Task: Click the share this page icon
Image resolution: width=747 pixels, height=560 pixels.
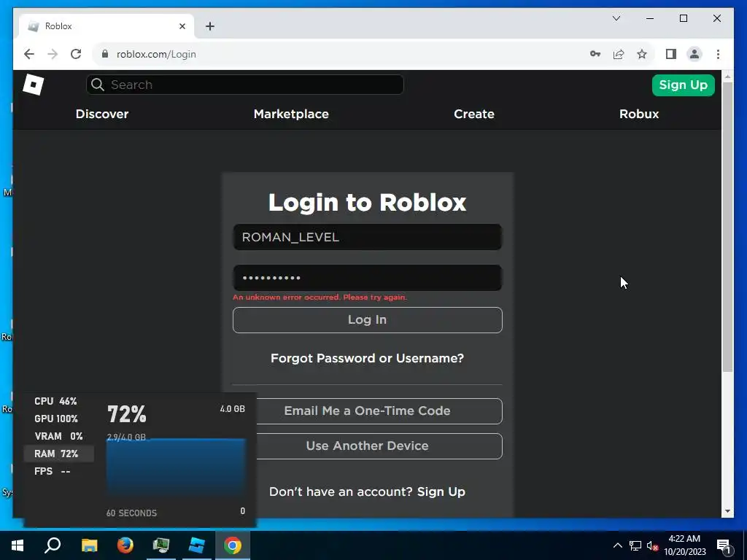Action: (619, 54)
